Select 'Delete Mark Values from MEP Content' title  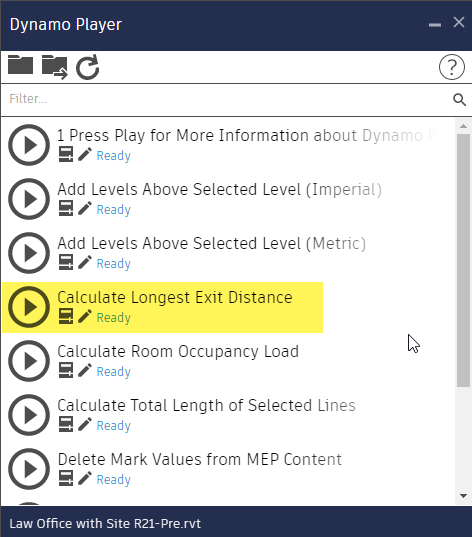pos(200,460)
